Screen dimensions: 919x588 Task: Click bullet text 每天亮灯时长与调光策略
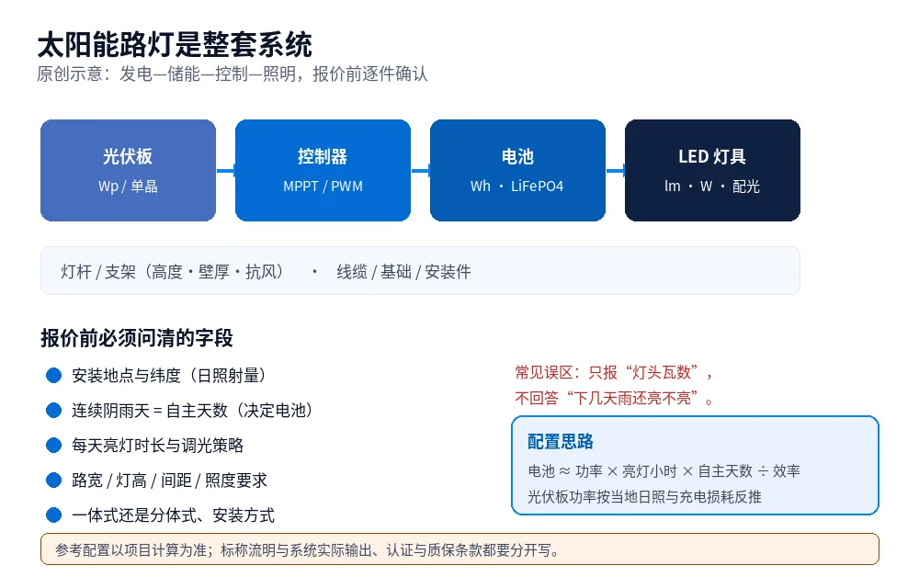coord(158,446)
